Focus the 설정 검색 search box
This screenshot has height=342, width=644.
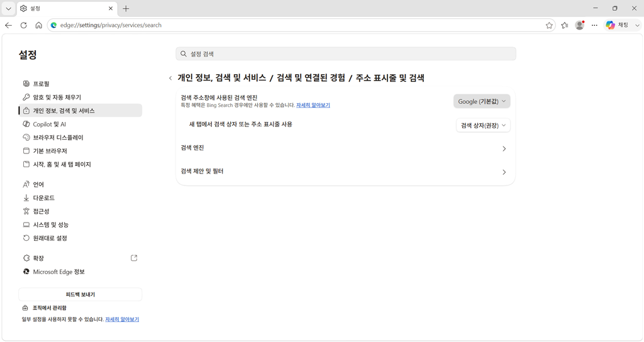coord(346,54)
